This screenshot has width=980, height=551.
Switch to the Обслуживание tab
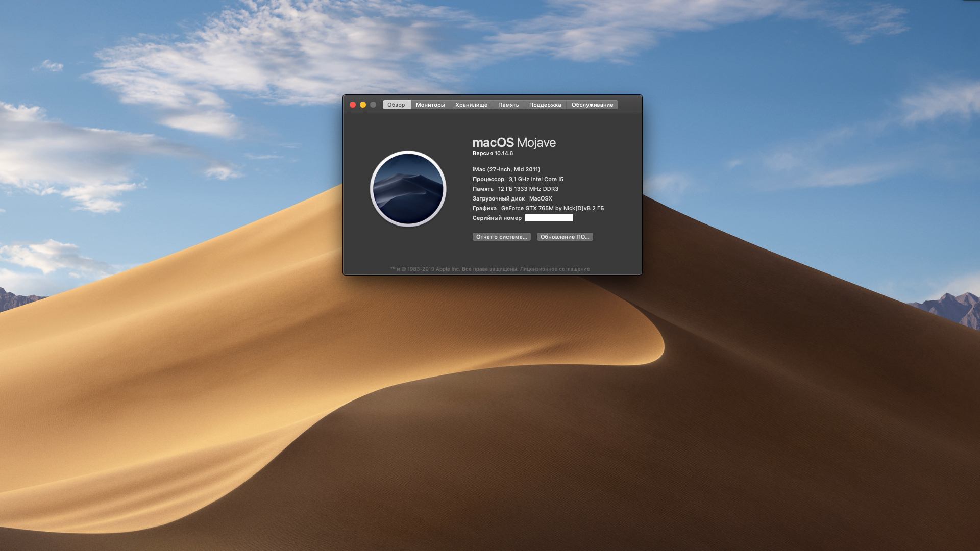pos(592,105)
